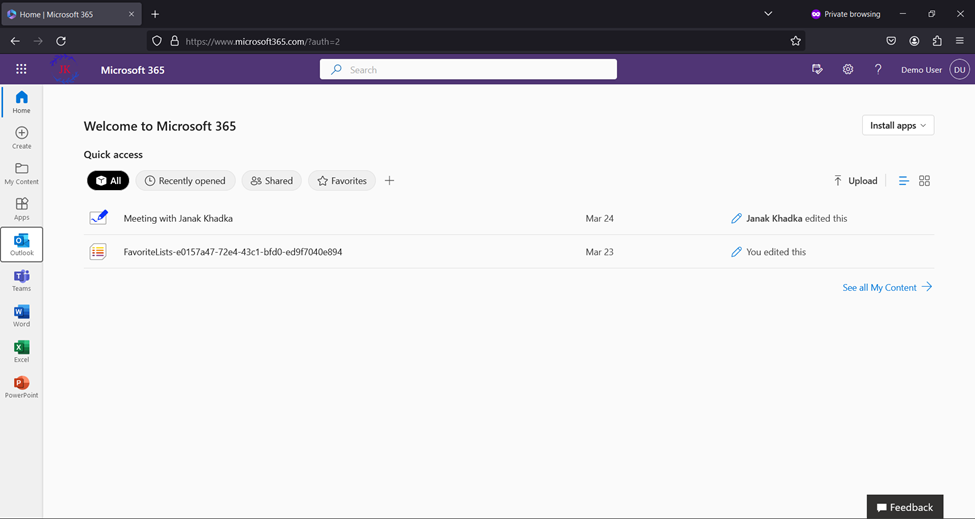
Task: Click 'You edited this' text
Action: click(x=776, y=252)
